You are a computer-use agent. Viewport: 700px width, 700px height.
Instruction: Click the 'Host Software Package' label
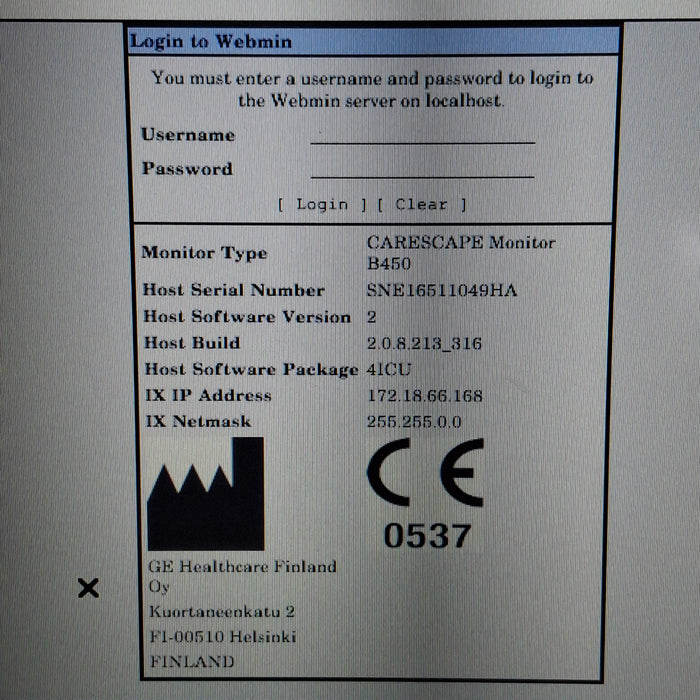[x=251, y=370]
